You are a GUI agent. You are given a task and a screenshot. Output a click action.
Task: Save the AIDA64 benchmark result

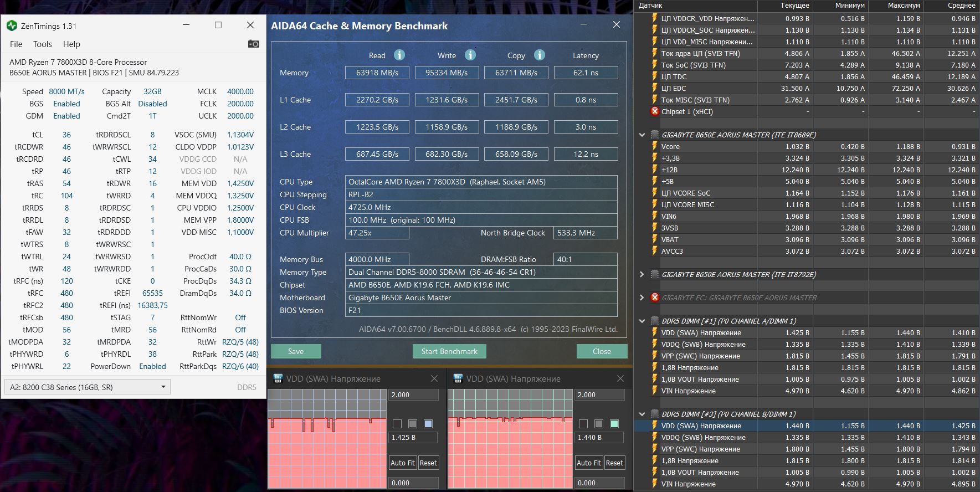tap(296, 351)
